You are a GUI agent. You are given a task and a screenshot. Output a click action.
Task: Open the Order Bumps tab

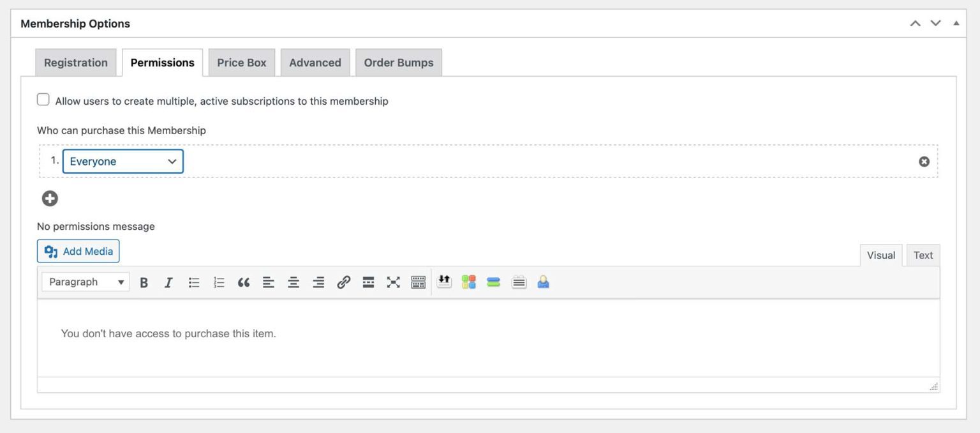(x=399, y=62)
